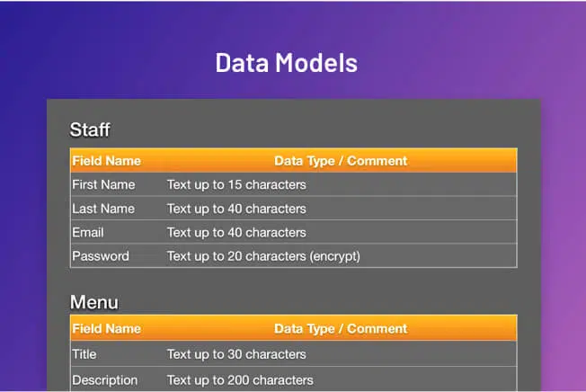Click Last Name's 'Text up to 40 characters'
The width and height of the screenshot is (586, 392).
(236, 209)
